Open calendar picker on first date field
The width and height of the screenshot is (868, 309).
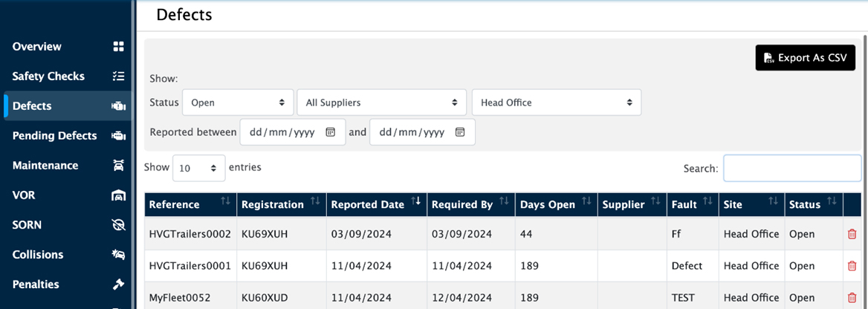331,132
